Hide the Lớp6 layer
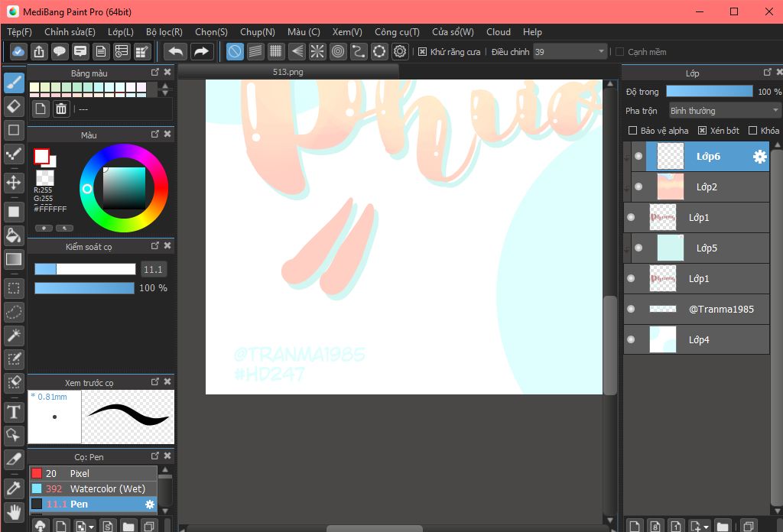 pyautogui.click(x=638, y=156)
